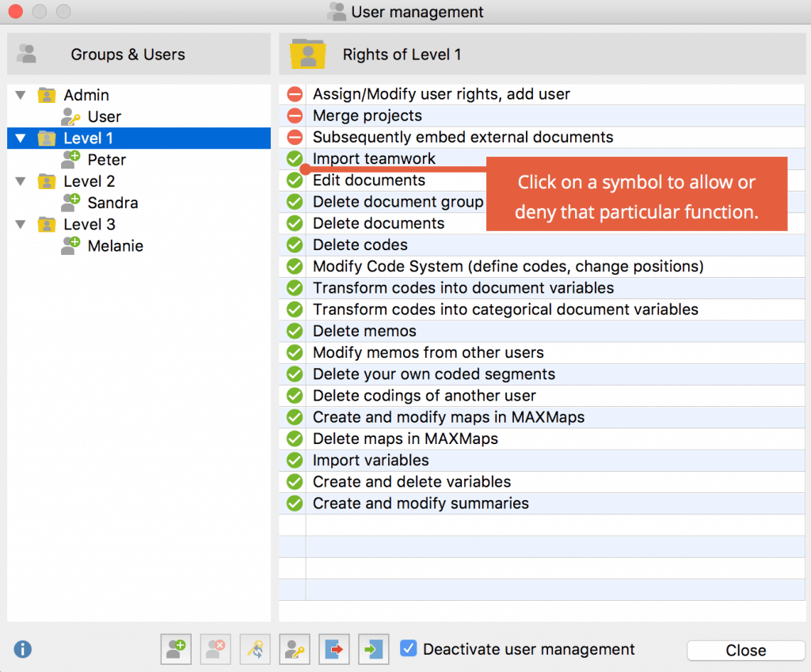Collapse the Level 3 group
The image size is (811, 672).
point(20,224)
